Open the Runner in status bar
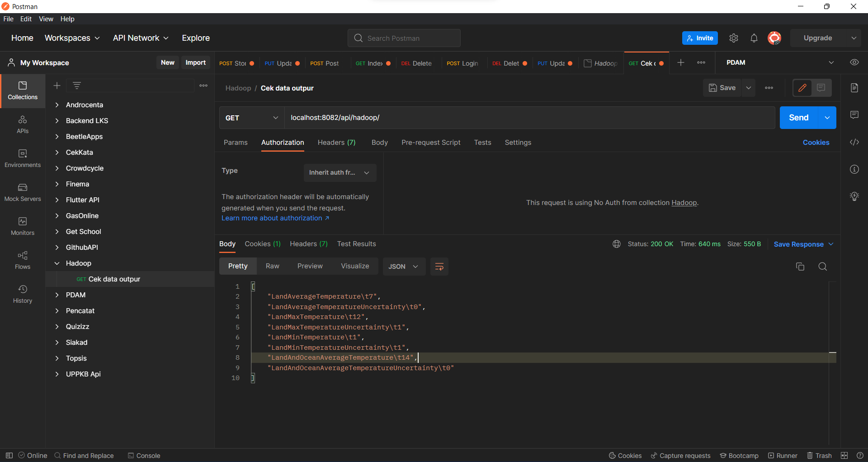Screen dimensions: 868x462 [x=783, y=456]
